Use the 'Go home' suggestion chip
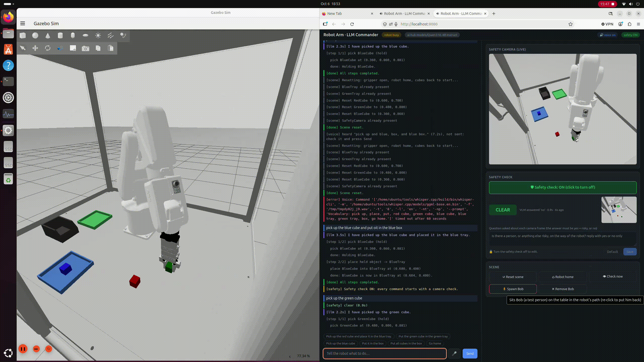 point(435,343)
